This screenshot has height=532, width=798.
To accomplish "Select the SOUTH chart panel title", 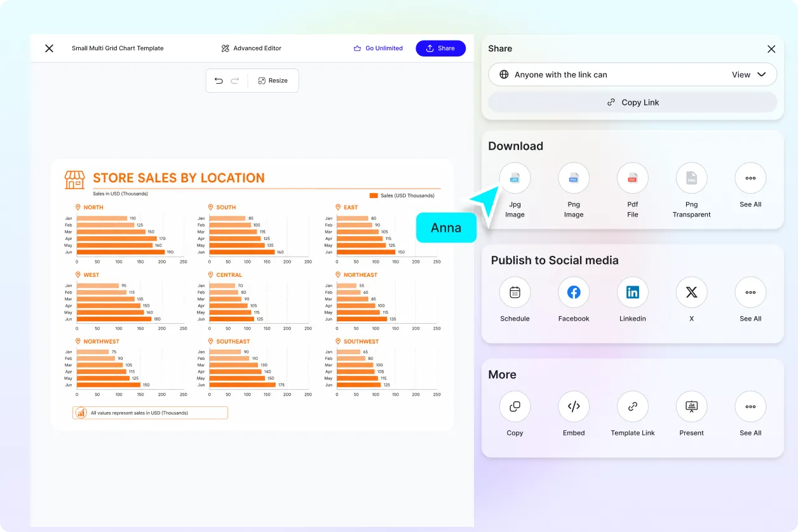I will click(x=226, y=208).
